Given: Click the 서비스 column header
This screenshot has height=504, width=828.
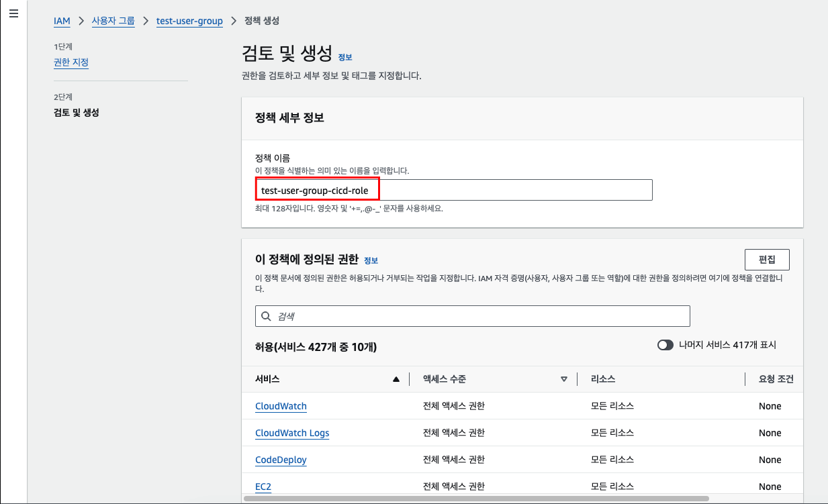Looking at the screenshot, I should pos(267,379).
